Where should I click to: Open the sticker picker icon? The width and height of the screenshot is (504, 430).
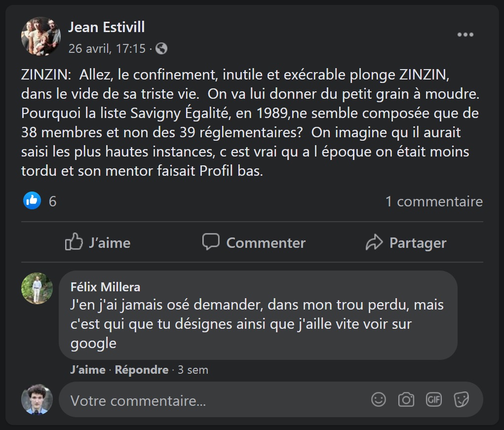click(462, 399)
